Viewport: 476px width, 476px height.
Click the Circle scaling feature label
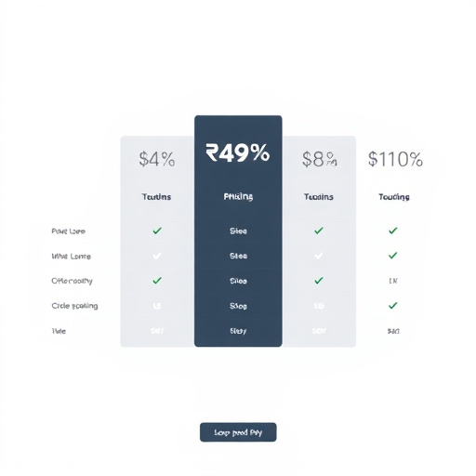point(74,306)
